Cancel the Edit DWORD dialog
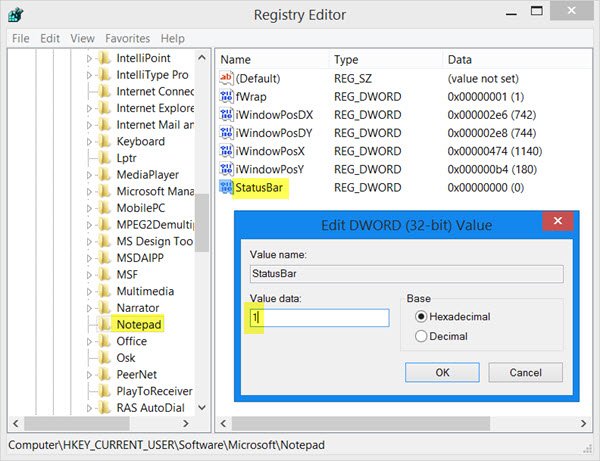Image resolution: width=600 pixels, height=461 pixels. click(525, 372)
